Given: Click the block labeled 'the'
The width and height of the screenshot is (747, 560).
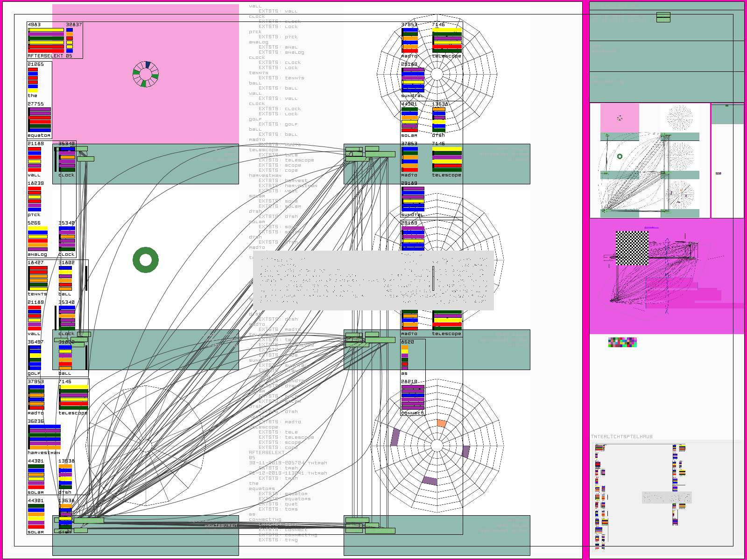Looking at the screenshot, I should point(33,80).
